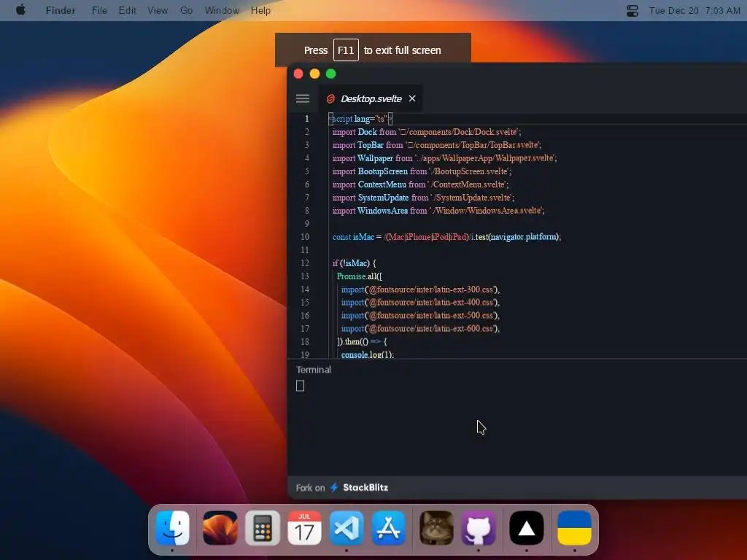The image size is (747, 560).
Task: Click the 'import ContextMenu from' line
Action: coord(420,184)
